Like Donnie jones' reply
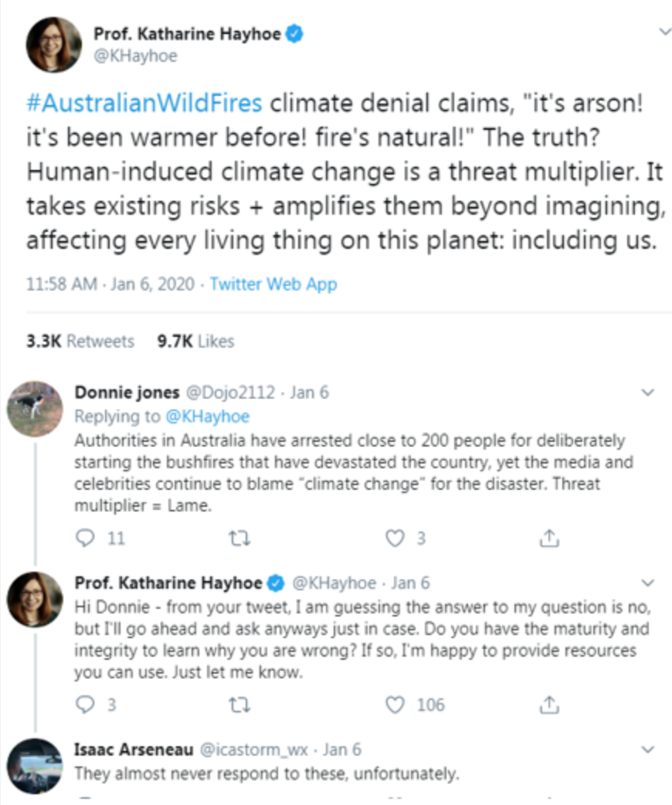The width and height of the screenshot is (672, 805). 396,538
